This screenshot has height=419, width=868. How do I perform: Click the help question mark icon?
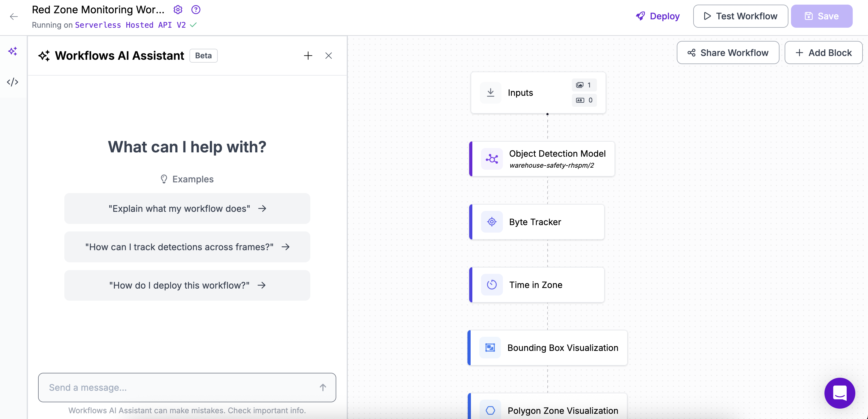(196, 10)
